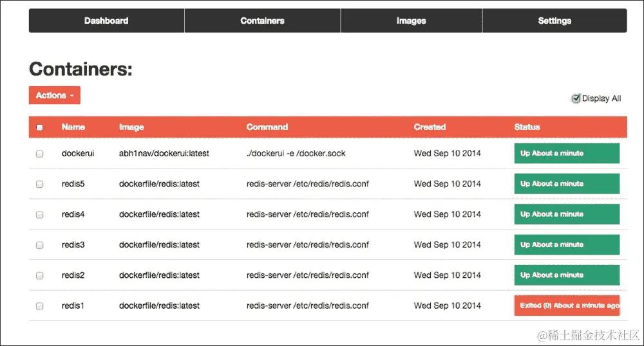Click the Name column header

pos(73,127)
